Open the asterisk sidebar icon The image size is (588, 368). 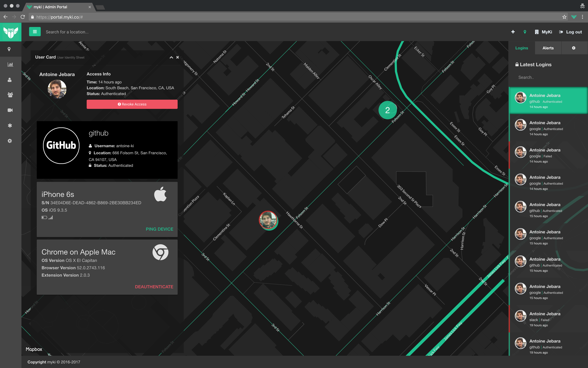tap(10, 126)
